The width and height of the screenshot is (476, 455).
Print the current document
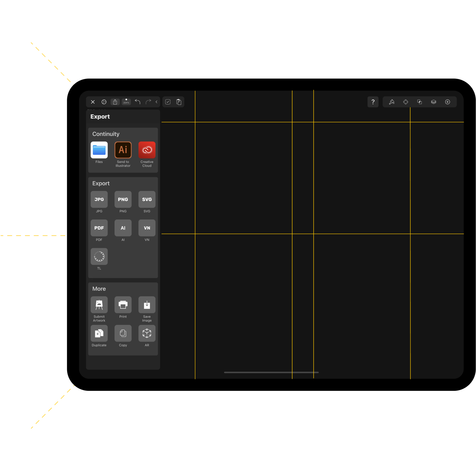pyautogui.click(x=123, y=305)
